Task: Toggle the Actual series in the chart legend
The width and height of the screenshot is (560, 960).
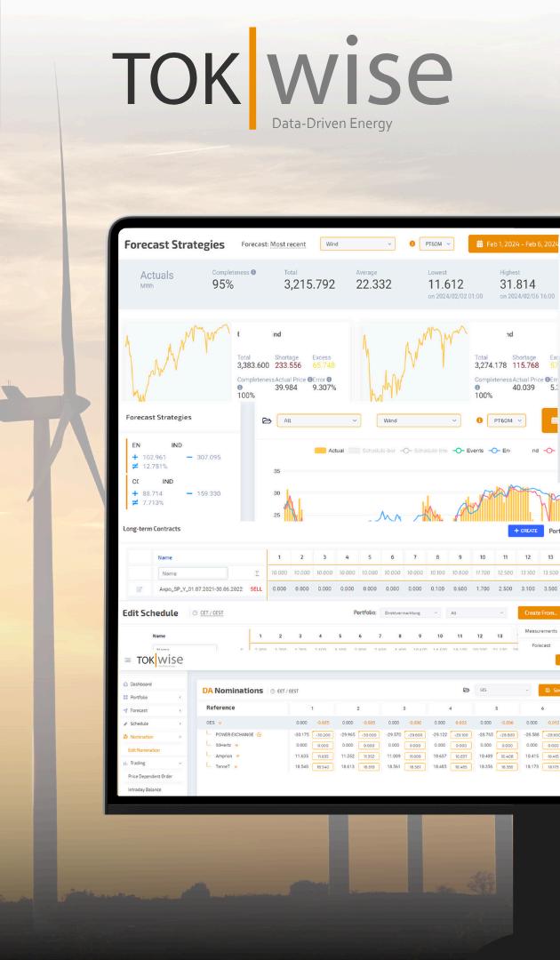Action: click(x=329, y=451)
